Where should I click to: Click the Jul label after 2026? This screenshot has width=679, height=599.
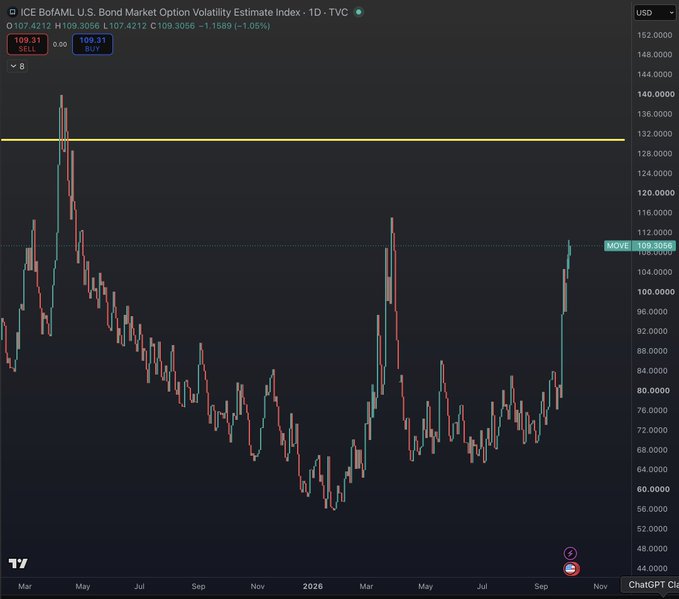pyautogui.click(x=482, y=586)
